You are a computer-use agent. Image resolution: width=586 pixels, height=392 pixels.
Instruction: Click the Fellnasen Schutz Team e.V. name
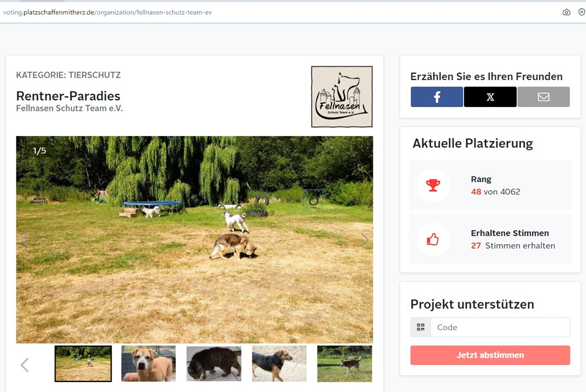pos(70,108)
